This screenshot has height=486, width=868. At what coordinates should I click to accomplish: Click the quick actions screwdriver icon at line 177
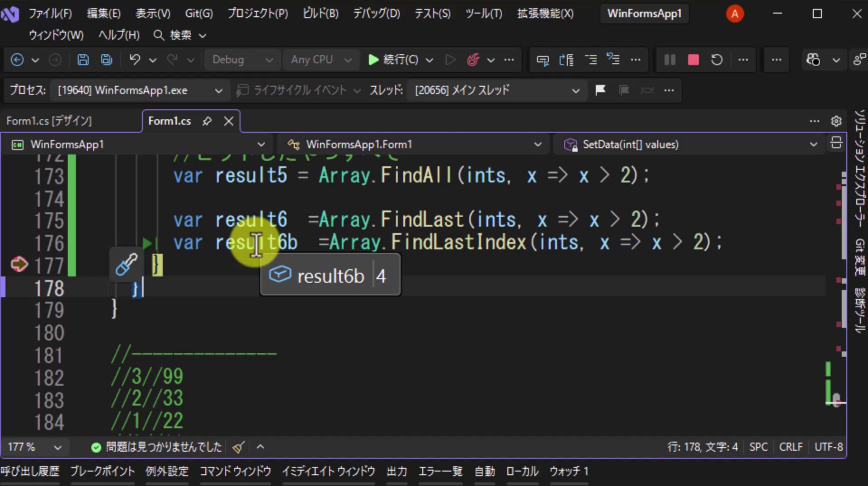[x=126, y=264]
